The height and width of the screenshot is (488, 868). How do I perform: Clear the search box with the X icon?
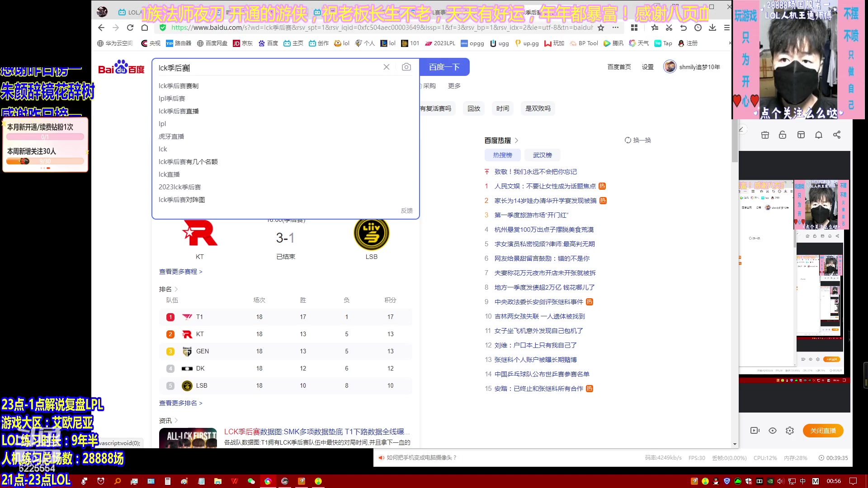click(387, 67)
